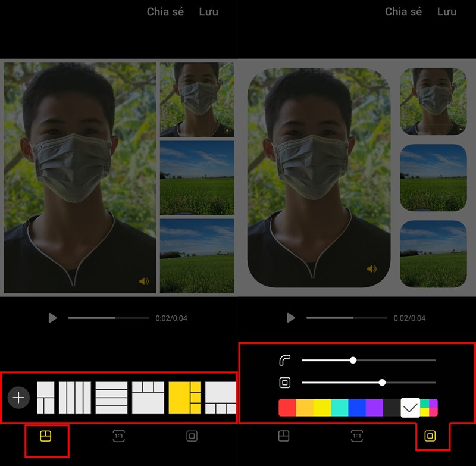Click the right screen playback progress bar
Image resolution: width=476 pixels, height=466 pixels.
[x=347, y=318]
